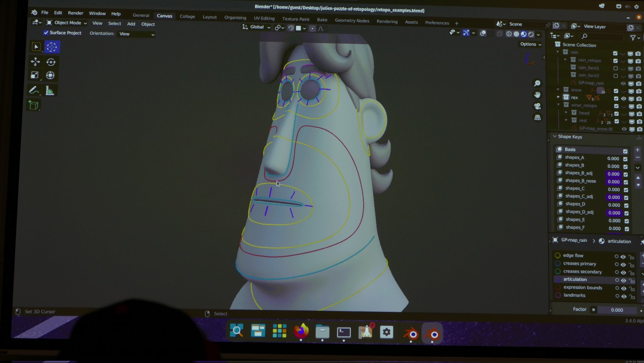Adjust the Factor value slider
The width and height of the screenshot is (644, 363).
pos(616,310)
